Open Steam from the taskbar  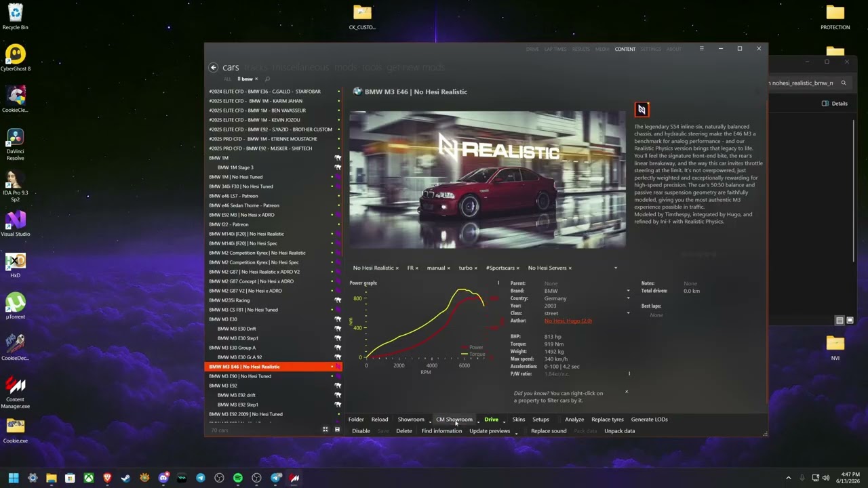pyautogui.click(x=125, y=478)
